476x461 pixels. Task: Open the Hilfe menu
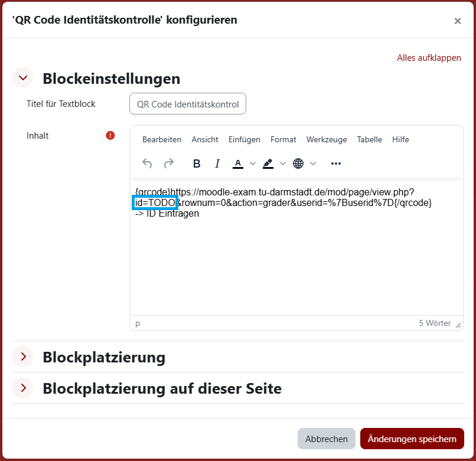(400, 139)
